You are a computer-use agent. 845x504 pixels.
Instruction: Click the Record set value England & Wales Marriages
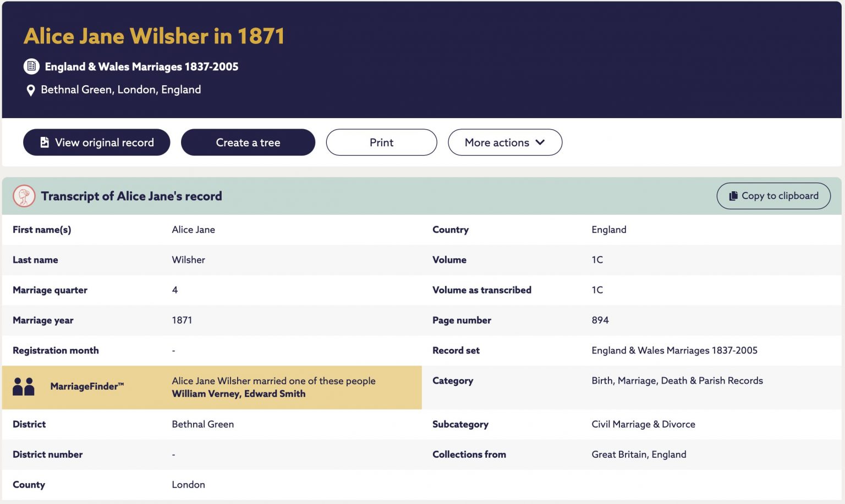coord(674,350)
